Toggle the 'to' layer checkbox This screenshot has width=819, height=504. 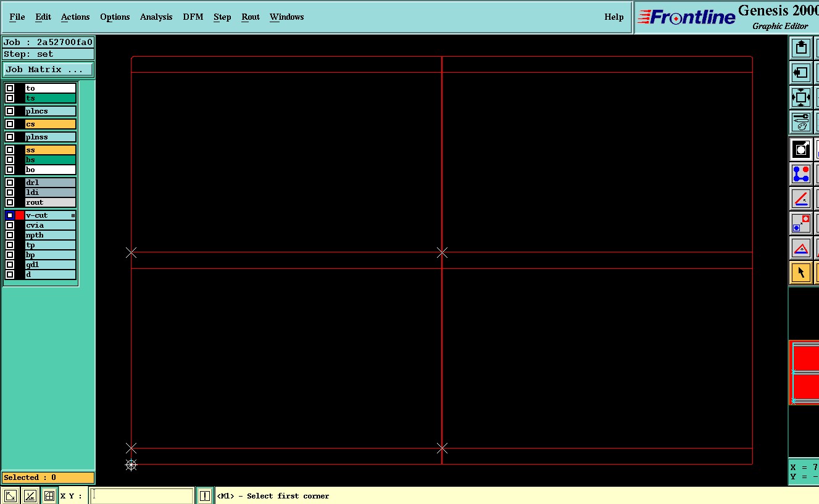click(10, 88)
